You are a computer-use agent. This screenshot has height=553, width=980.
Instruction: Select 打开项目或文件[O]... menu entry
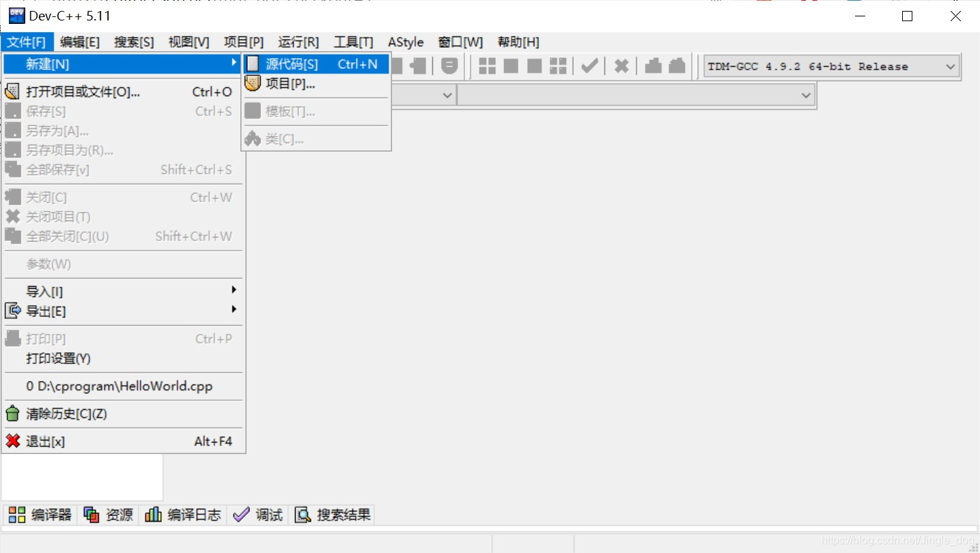(x=124, y=91)
